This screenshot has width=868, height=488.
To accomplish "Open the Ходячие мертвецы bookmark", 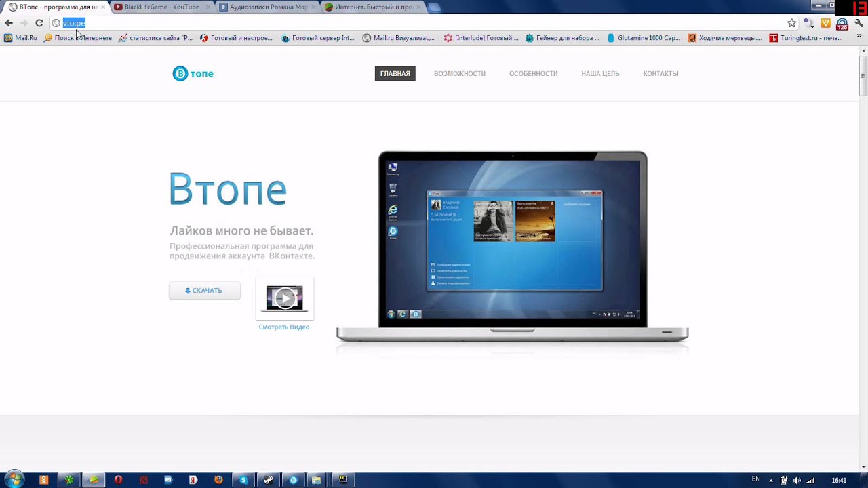I will click(x=725, y=38).
